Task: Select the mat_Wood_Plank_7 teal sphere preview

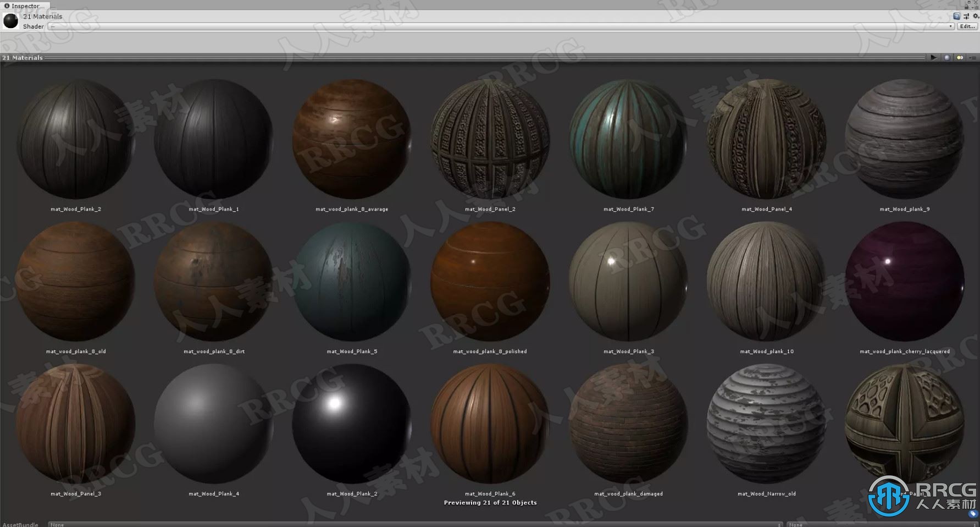Action: pos(628,139)
